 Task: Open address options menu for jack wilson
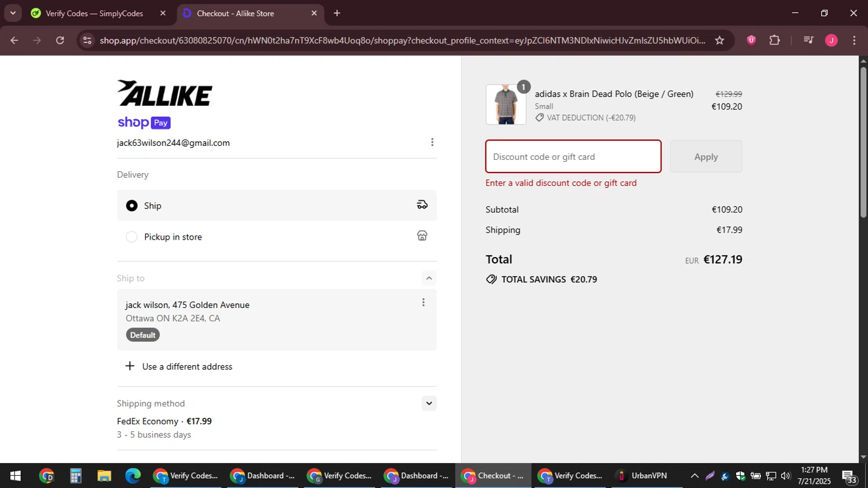click(x=424, y=302)
